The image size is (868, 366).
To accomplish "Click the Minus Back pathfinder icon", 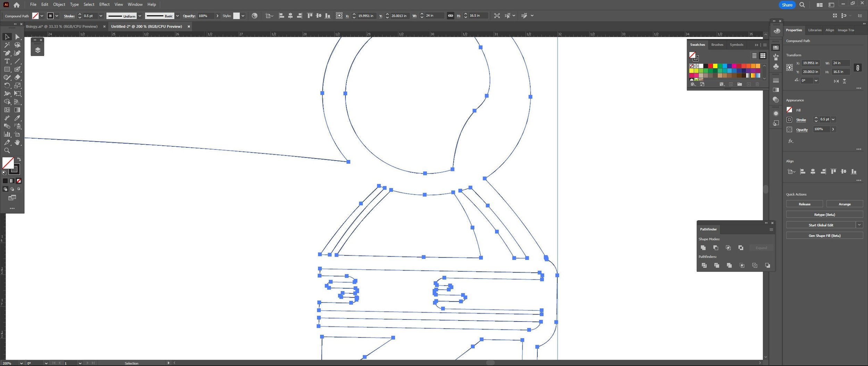I will (767, 265).
